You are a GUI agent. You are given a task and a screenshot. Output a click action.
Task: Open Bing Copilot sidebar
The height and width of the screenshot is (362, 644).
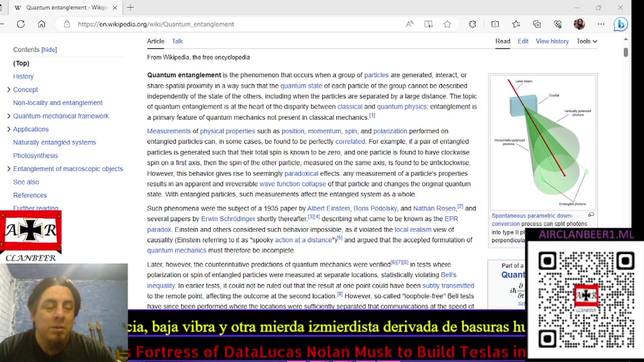(x=621, y=24)
